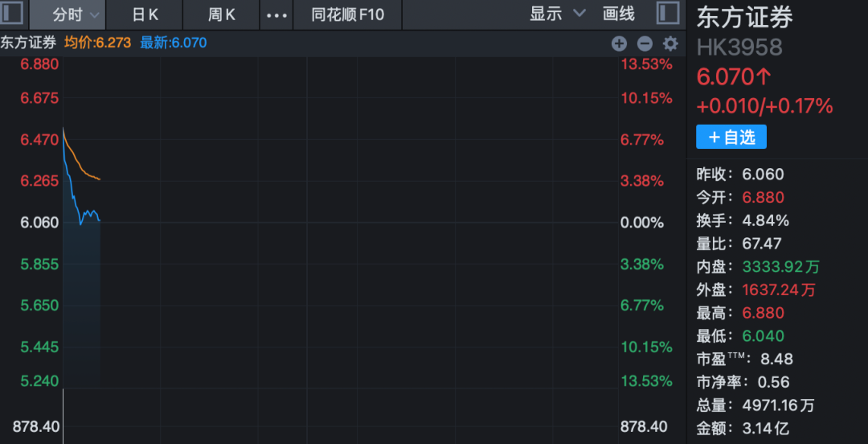Switch to the 日K tab

[145, 14]
